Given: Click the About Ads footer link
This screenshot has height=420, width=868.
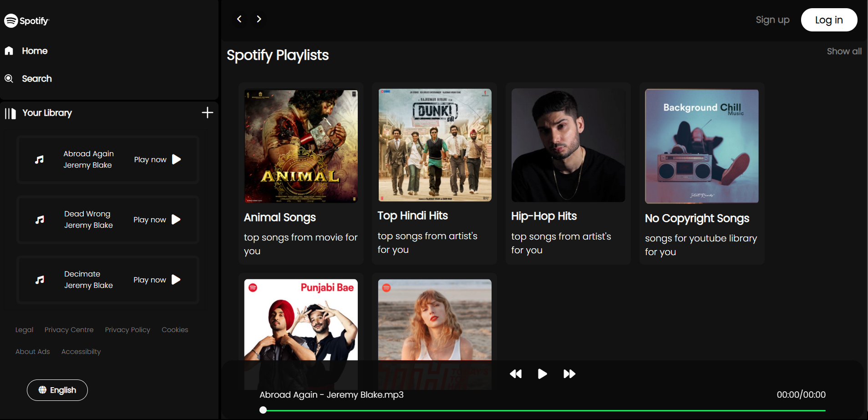Looking at the screenshot, I should [x=33, y=352].
